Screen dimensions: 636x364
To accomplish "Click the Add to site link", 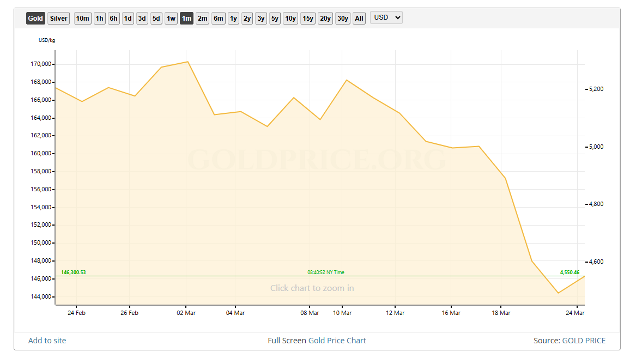I will coord(47,341).
